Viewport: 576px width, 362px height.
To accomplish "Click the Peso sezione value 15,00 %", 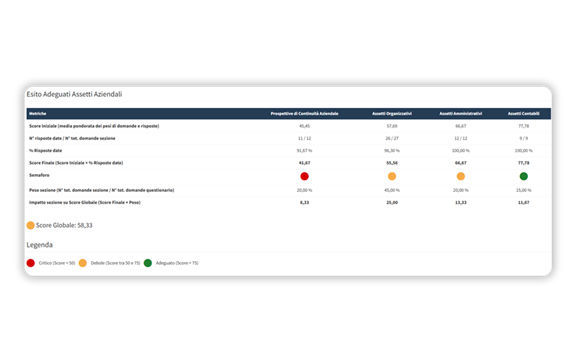I will pos(524,190).
